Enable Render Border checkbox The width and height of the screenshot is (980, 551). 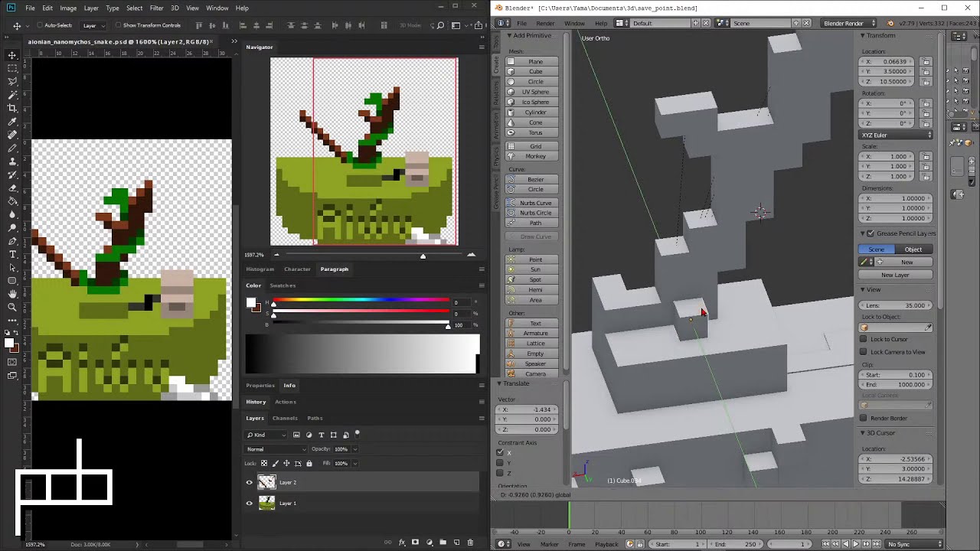(x=864, y=418)
